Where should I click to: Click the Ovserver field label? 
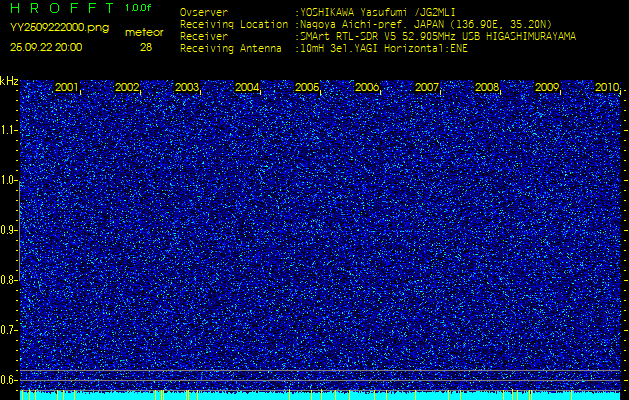pos(204,12)
